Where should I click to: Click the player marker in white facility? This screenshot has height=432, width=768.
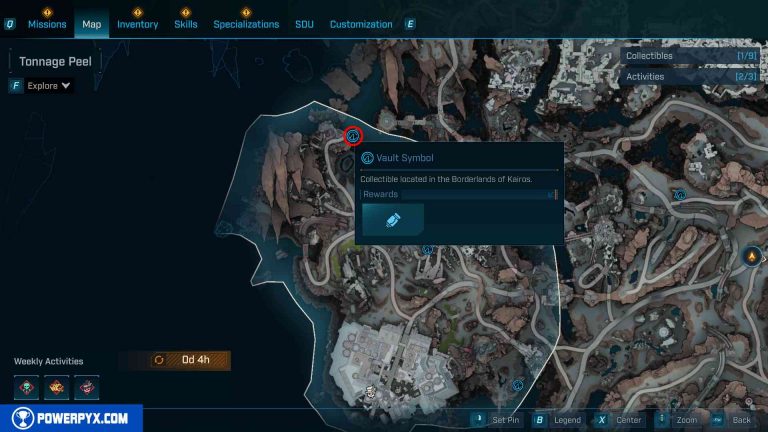371,391
